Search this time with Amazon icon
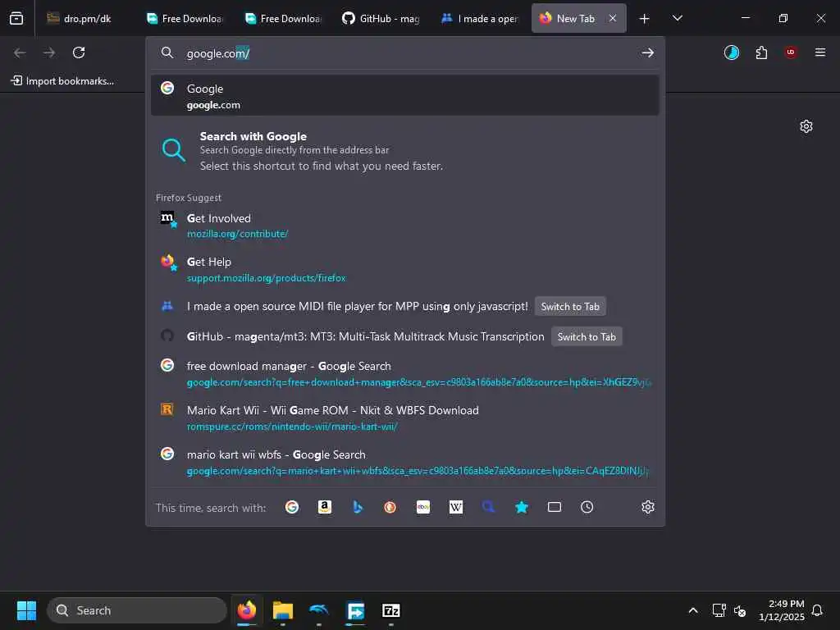This screenshot has height=630, width=840. [325, 507]
